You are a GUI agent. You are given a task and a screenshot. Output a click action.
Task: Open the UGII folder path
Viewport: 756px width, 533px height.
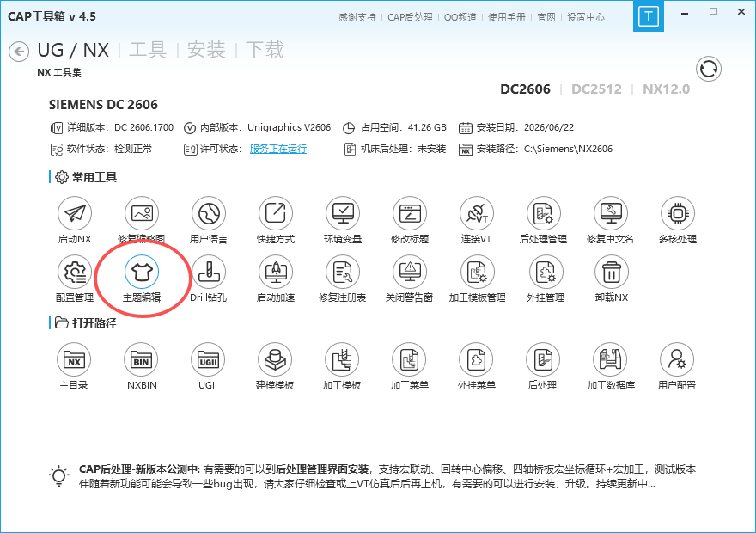(x=208, y=360)
